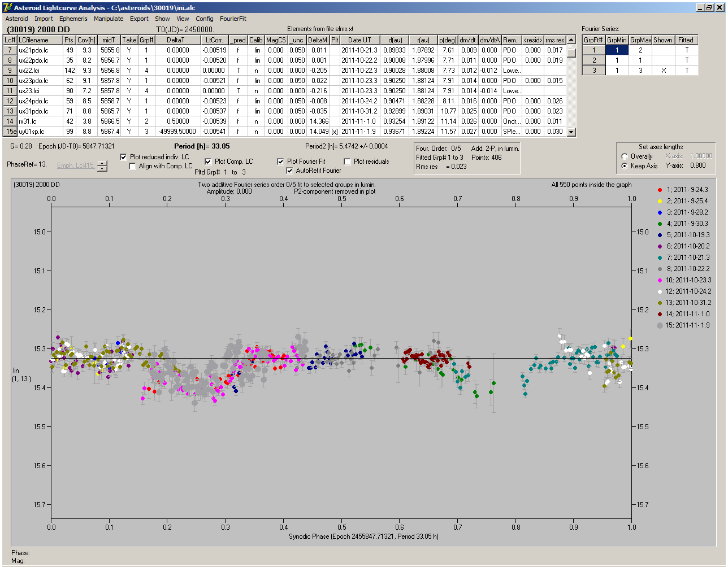Click teal legend marker for 7; 2011-10-21.3
Viewport: 728px width, 567px height.
click(660, 258)
